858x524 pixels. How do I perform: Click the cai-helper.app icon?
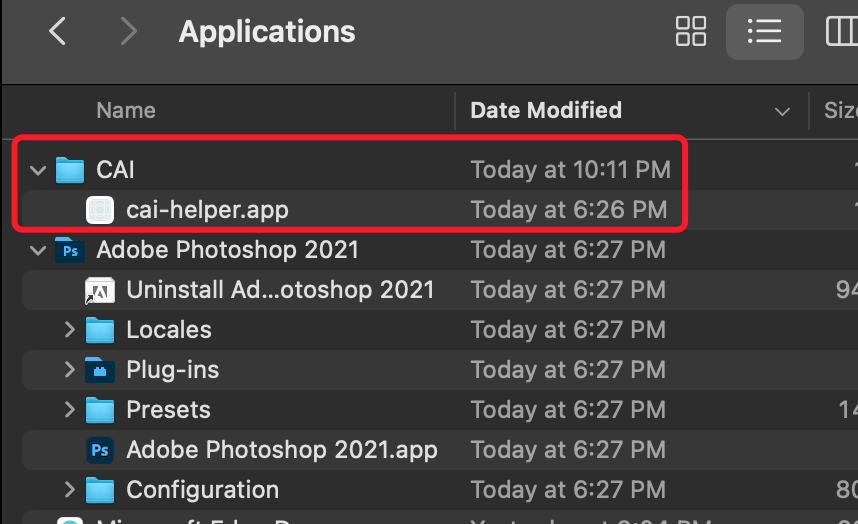point(100,210)
